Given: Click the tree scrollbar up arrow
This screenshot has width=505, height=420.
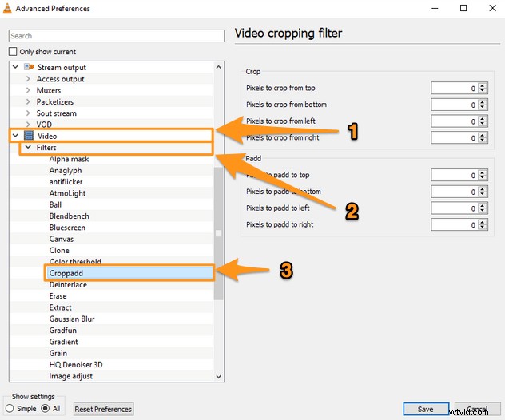Looking at the screenshot, I should [219, 67].
